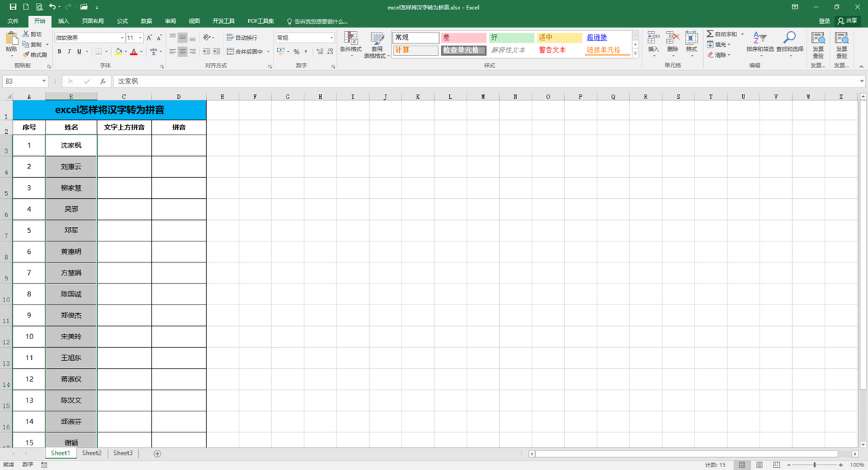Click the percent style icon

(296, 51)
